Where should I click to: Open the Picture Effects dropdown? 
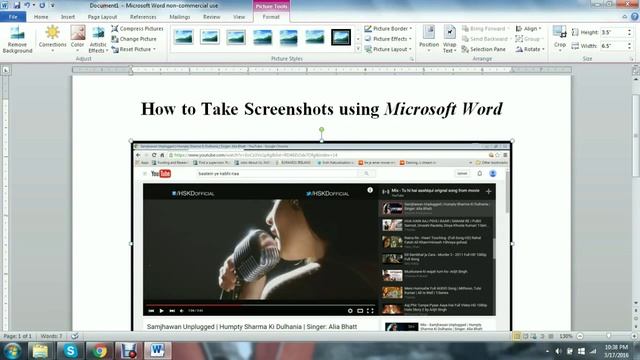coord(388,39)
